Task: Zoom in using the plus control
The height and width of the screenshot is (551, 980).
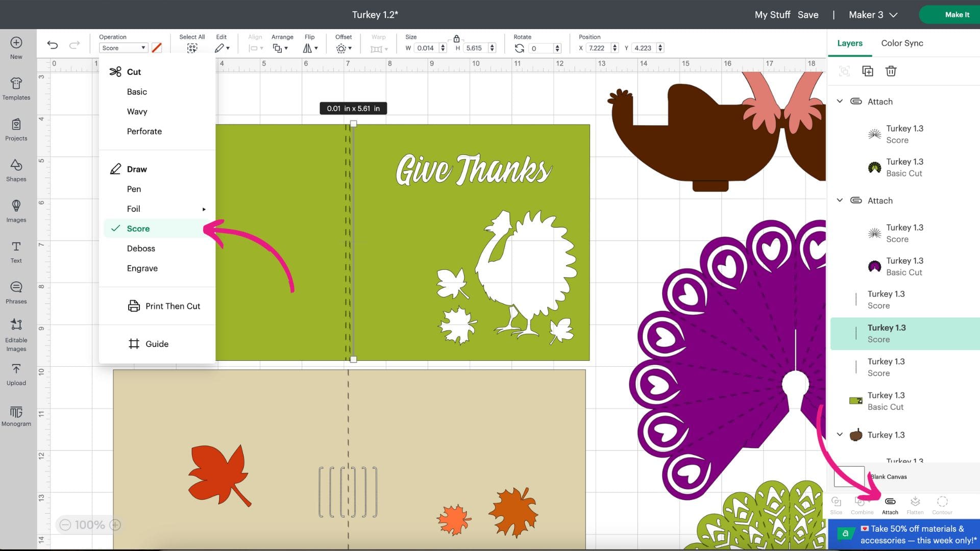Action: (115, 524)
